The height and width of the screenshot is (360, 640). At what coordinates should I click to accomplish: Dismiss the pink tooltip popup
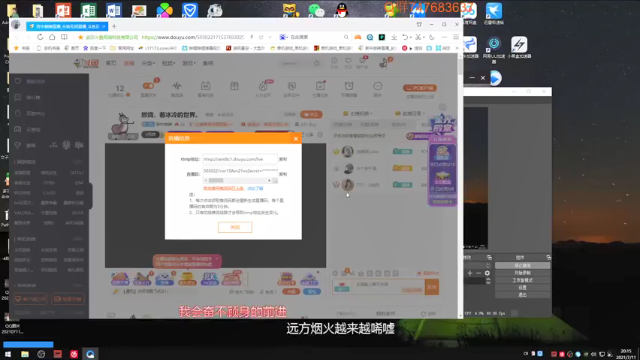(217, 258)
